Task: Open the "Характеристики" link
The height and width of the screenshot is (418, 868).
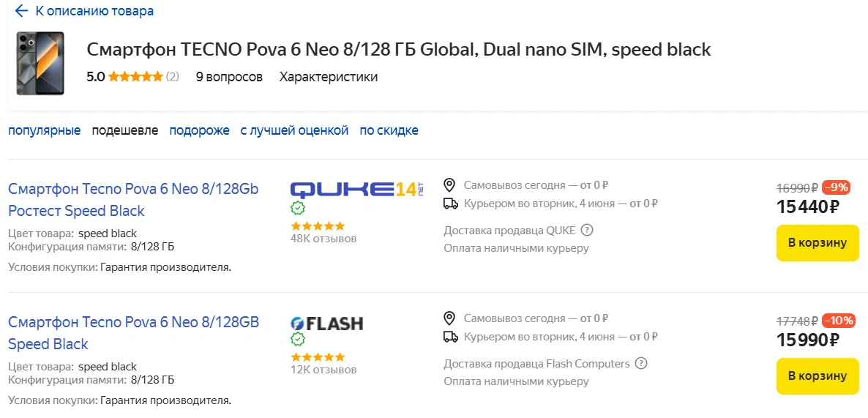Action: pos(329,77)
